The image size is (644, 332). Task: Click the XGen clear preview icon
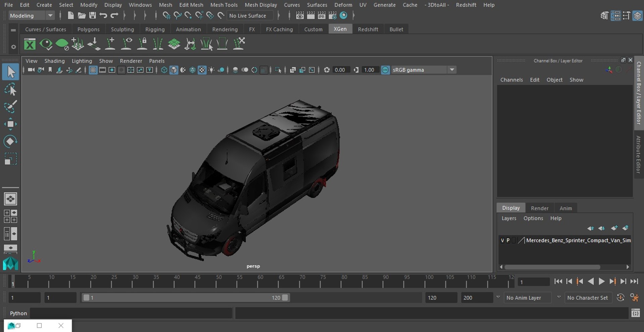pyautogui.click(x=62, y=44)
